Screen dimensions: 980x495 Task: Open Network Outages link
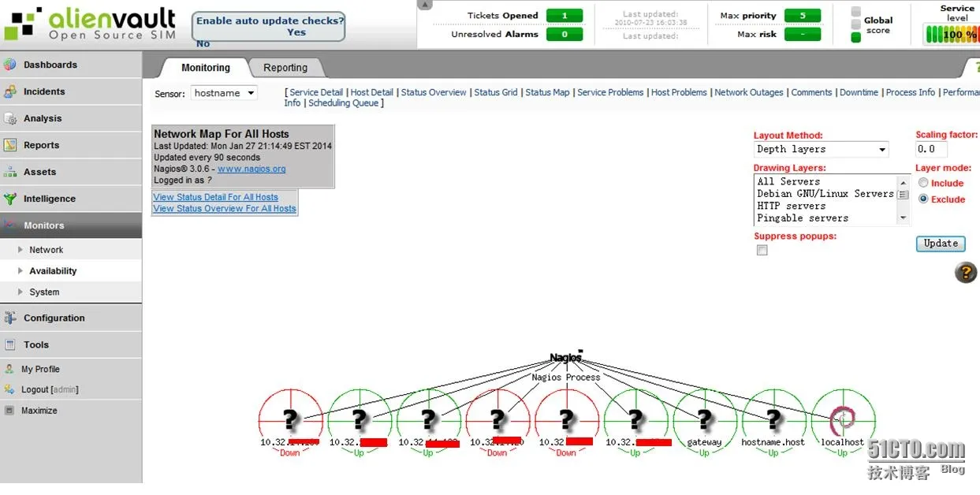pyautogui.click(x=749, y=92)
